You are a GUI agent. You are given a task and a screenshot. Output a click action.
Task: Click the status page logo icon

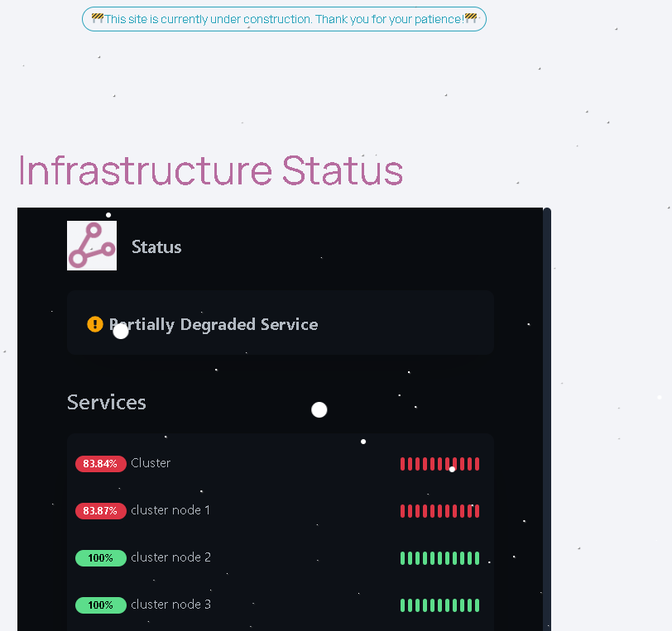pyautogui.click(x=92, y=246)
